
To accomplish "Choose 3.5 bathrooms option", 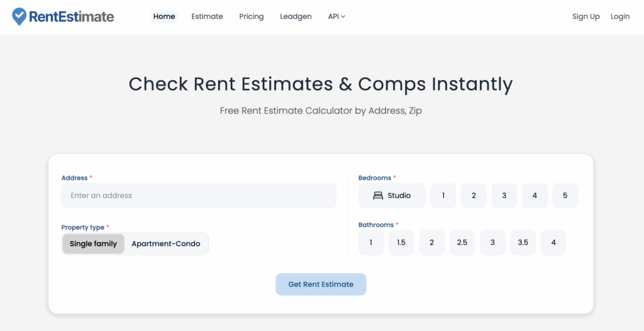I will click(x=523, y=243).
